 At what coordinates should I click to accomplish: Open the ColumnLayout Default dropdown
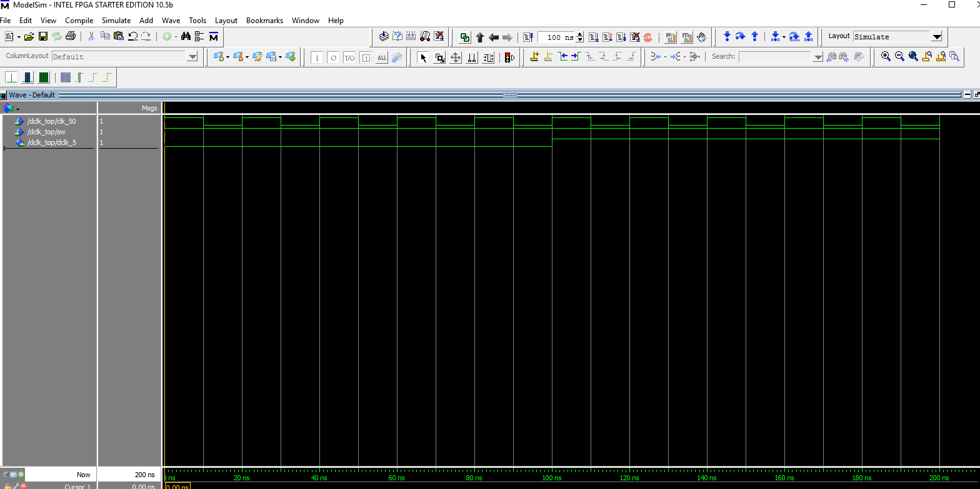point(192,57)
